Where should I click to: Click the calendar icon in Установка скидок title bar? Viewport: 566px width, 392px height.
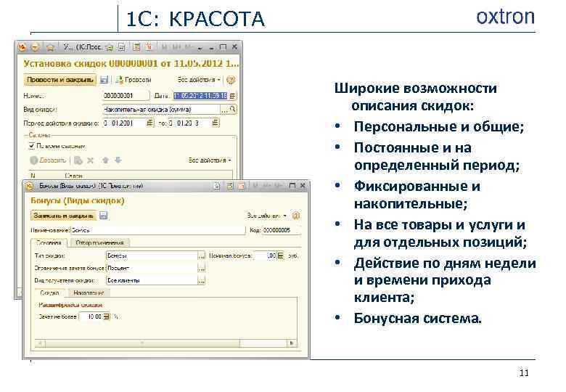[149, 47]
